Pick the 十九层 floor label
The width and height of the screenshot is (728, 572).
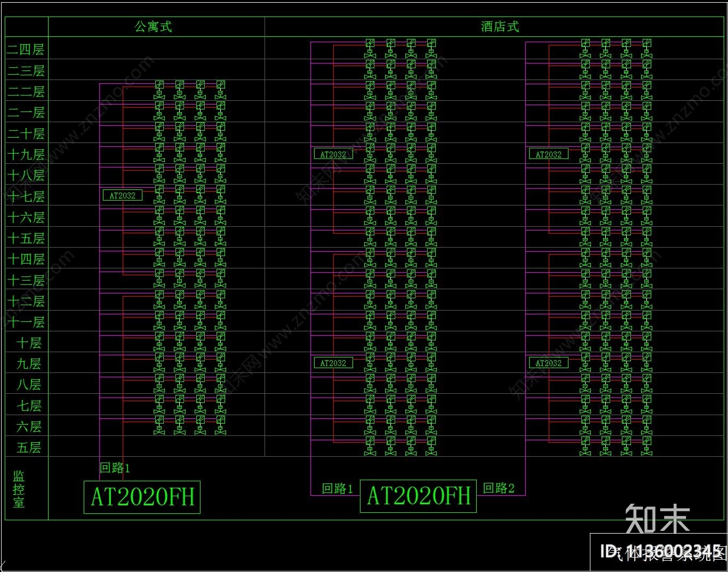pyautogui.click(x=26, y=155)
